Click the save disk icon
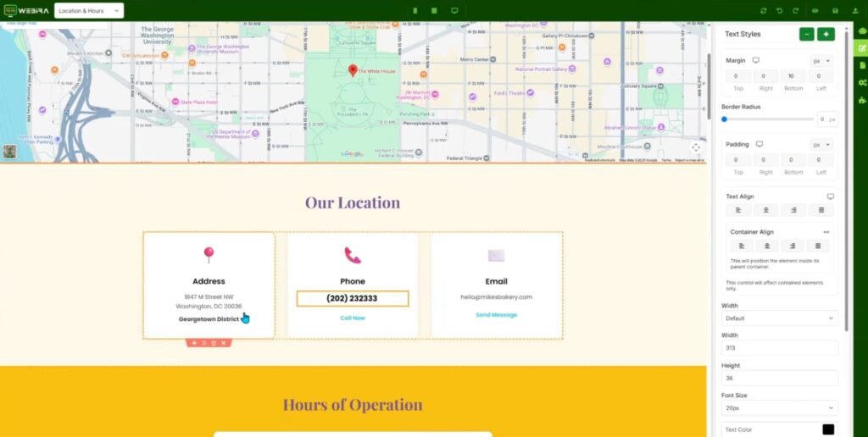This screenshot has height=437, width=868. pyautogui.click(x=835, y=10)
